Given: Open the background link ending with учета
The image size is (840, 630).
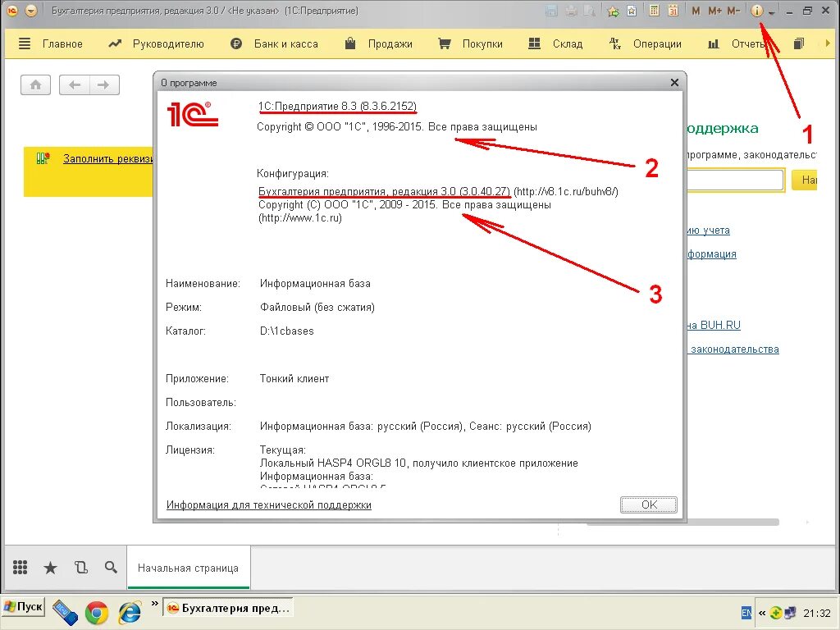Looking at the screenshot, I should tap(709, 231).
